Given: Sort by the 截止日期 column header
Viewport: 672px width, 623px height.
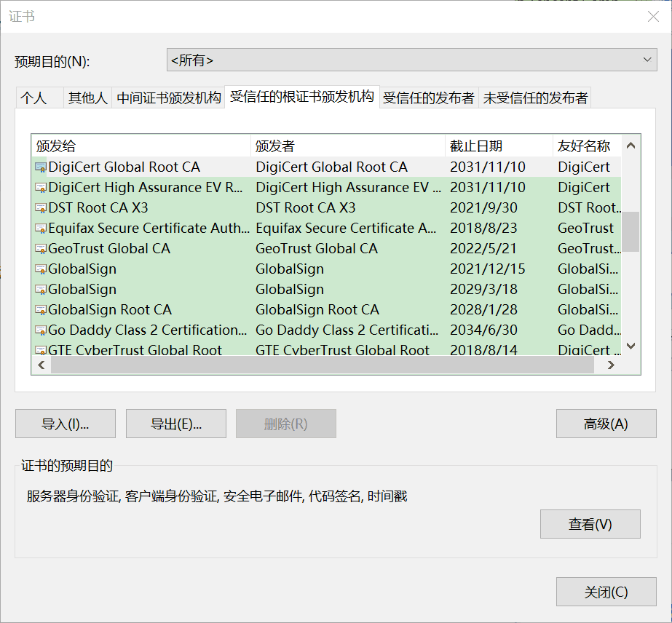Looking at the screenshot, I should [499, 146].
